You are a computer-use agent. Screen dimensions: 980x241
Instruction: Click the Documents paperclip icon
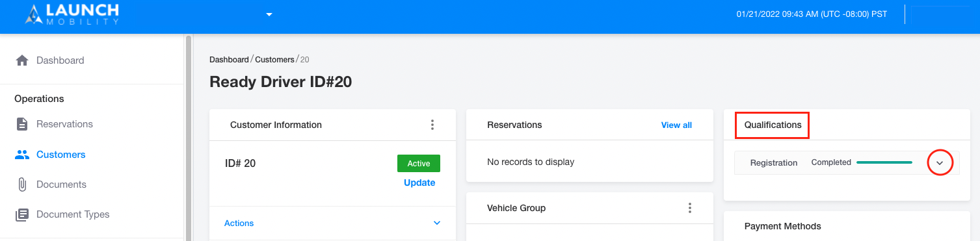[x=22, y=184]
